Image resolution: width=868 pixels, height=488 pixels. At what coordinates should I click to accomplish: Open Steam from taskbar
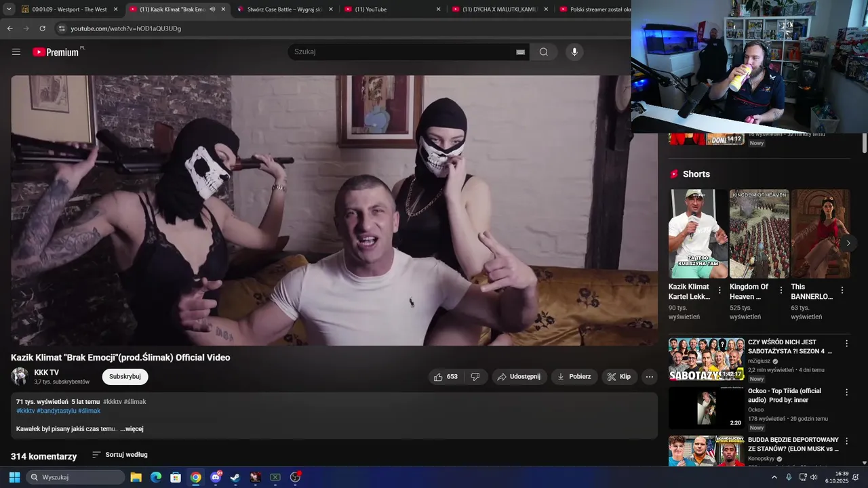[235, 477]
